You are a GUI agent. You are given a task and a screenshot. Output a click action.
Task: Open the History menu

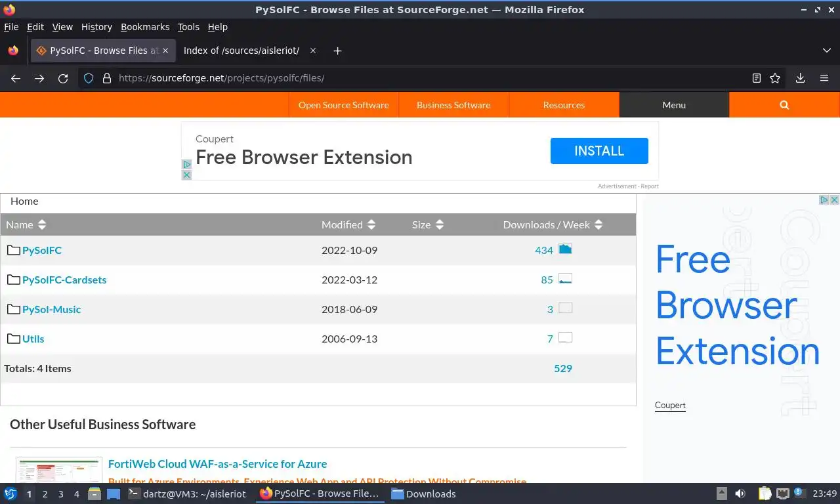click(x=96, y=27)
